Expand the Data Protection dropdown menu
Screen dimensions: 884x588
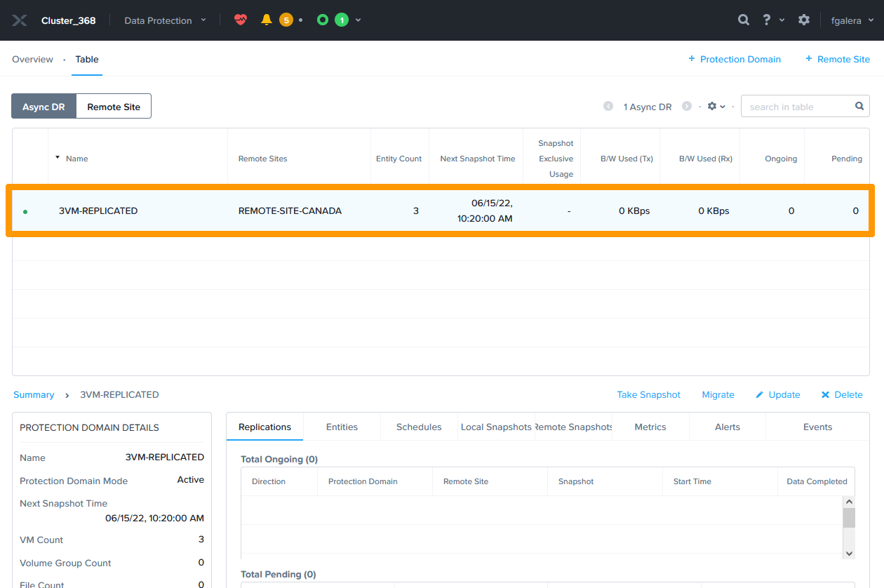[x=166, y=20]
